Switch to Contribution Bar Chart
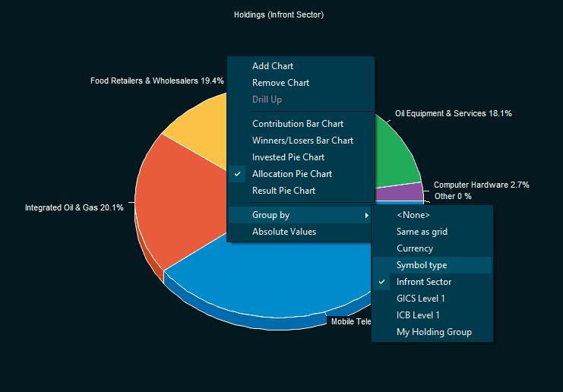563x392 pixels. [301, 124]
